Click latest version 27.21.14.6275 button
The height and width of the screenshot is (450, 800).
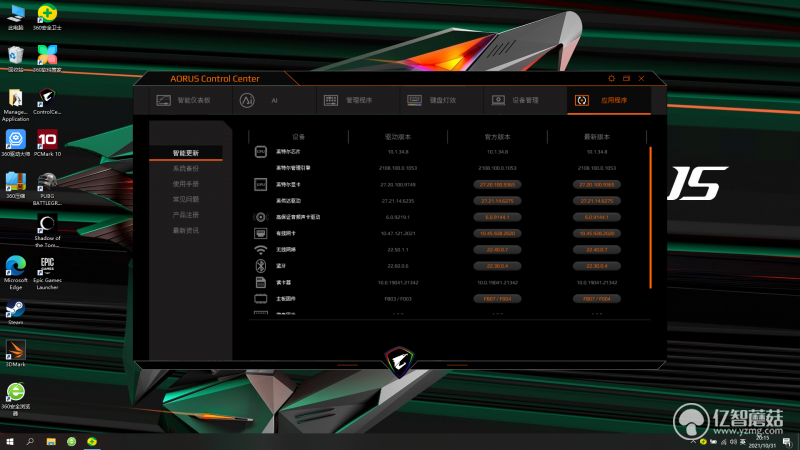pos(597,201)
